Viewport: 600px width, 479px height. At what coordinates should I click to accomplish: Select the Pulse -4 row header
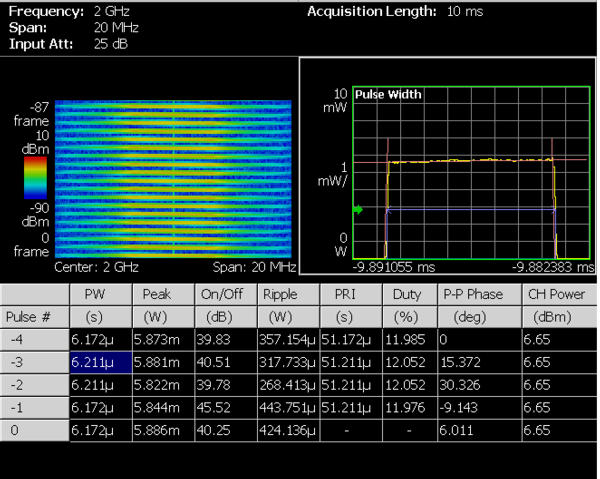pyautogui.click(x=34, y=339)
